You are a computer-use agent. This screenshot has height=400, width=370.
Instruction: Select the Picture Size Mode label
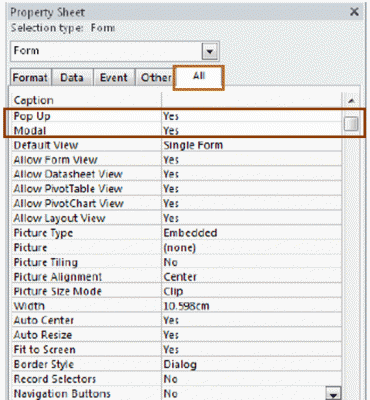[57, 291]
